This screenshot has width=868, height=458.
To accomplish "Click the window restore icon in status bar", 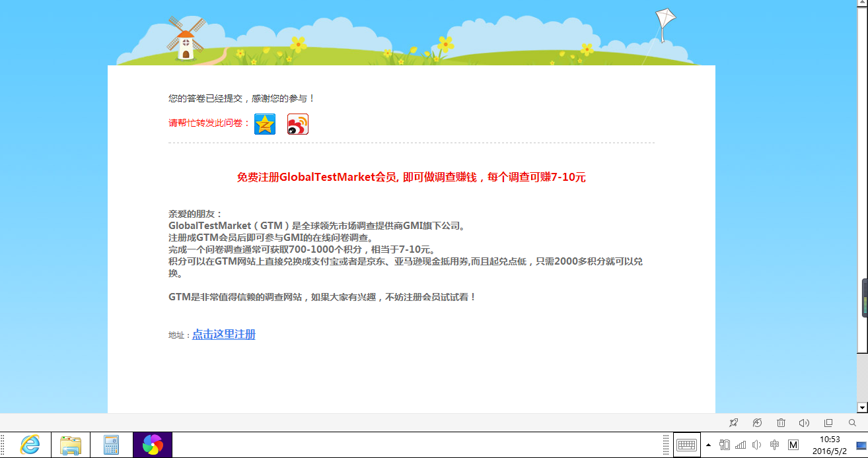I will [828, 422].
